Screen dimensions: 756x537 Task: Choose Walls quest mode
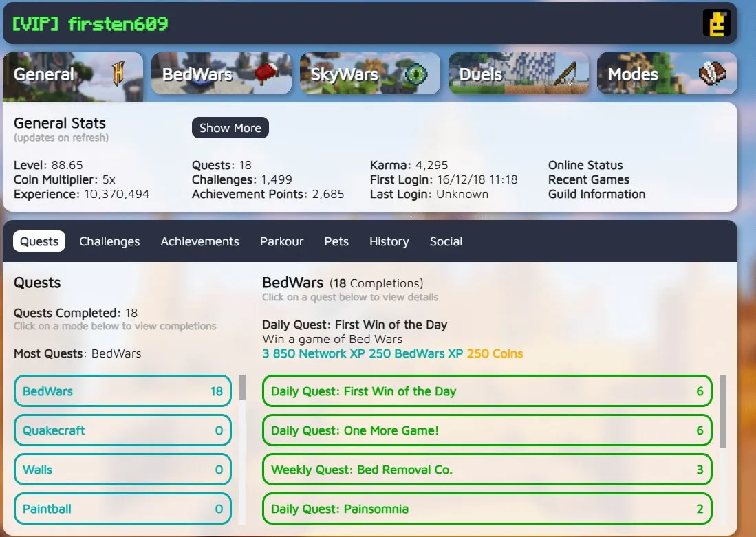click(122, 470)
